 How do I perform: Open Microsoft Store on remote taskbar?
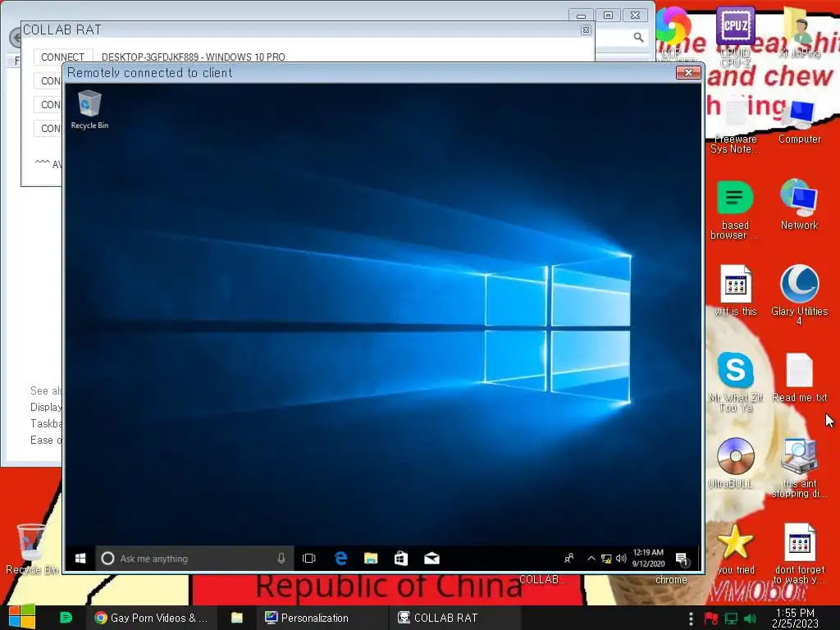point(401,559)
